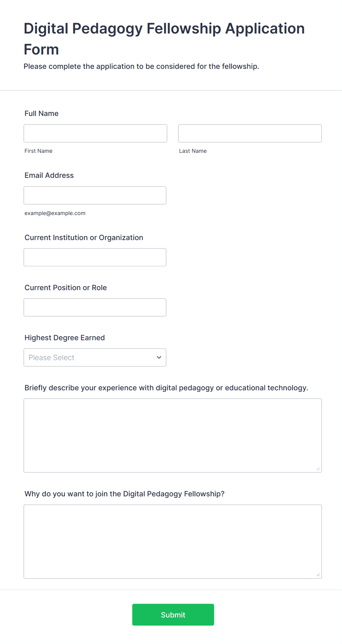Screen dimensions: 342x644
Task: Click resize handle of experience text area
Action: coord(318,469)
